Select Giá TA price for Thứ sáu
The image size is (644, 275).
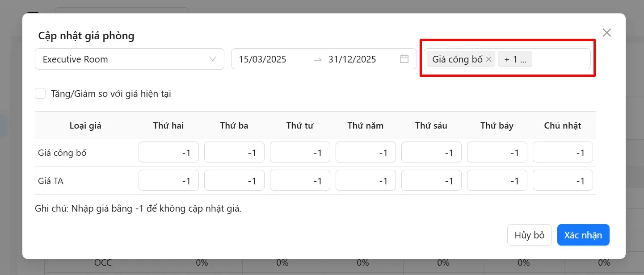(x=431, y=181)
